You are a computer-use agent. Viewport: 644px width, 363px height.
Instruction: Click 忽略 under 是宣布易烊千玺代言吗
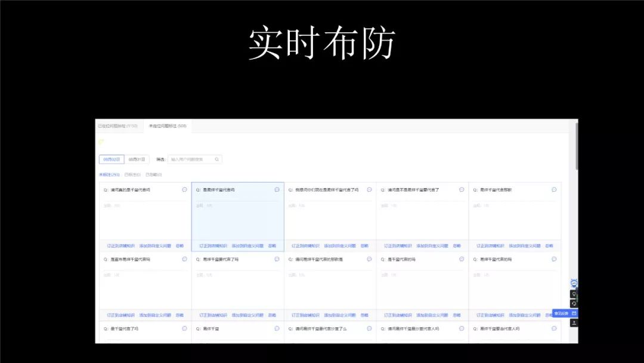[x=180, y=315]
